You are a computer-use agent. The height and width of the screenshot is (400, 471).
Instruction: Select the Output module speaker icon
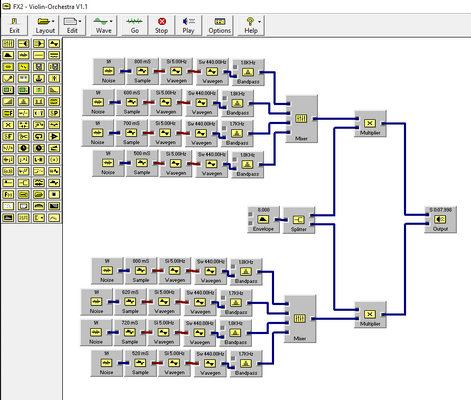pyautogui.click(x=440, y=219)
